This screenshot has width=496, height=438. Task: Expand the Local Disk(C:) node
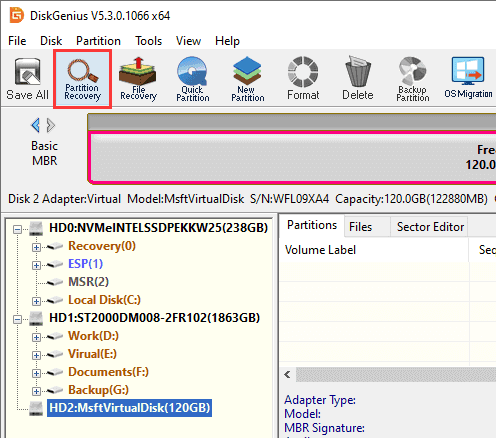(x=36, y=301)
